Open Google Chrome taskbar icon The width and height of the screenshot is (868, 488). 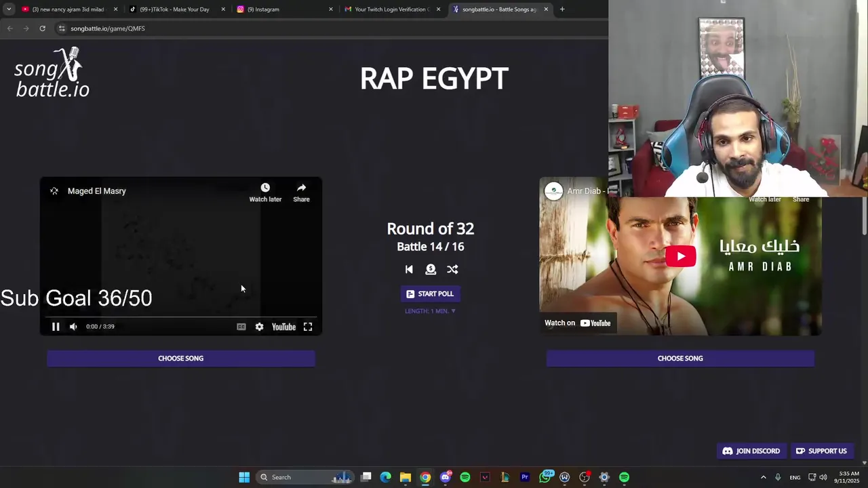(x=425, y=477)
